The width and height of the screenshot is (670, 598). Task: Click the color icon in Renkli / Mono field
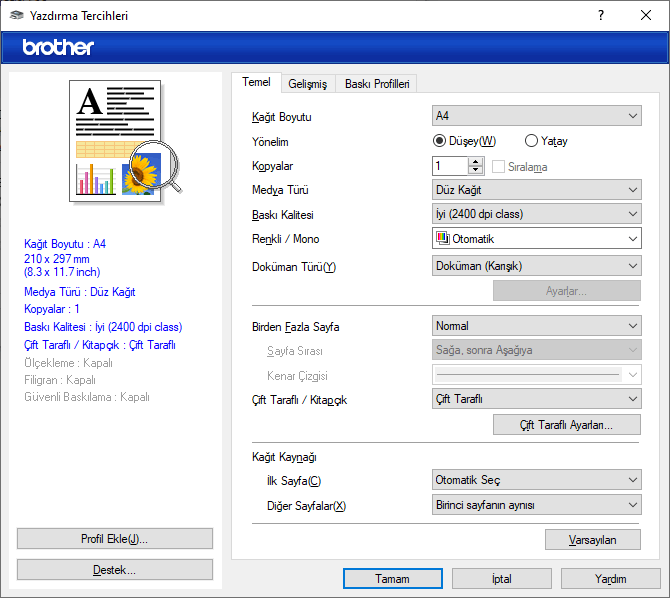[x=443, y=239]
